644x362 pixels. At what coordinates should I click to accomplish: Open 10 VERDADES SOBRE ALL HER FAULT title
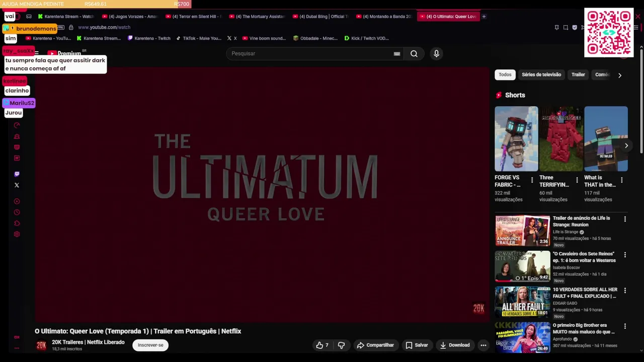[x=585, y=293]
